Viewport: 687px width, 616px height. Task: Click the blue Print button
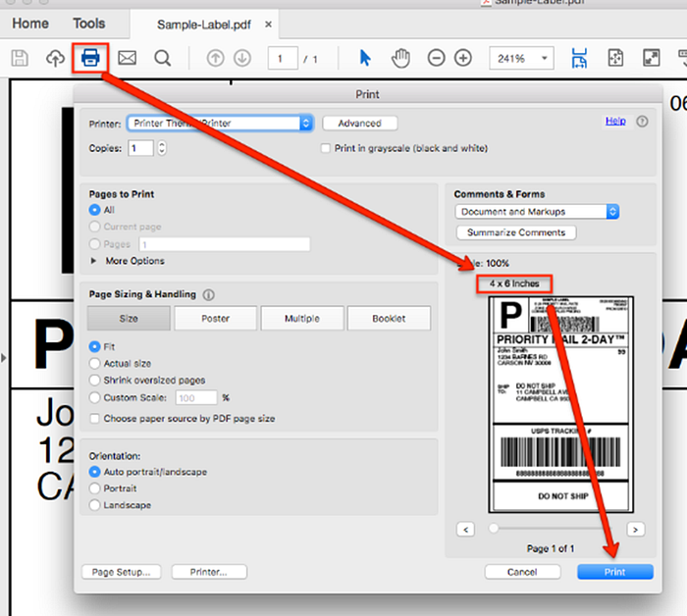(x=615, y=572)
